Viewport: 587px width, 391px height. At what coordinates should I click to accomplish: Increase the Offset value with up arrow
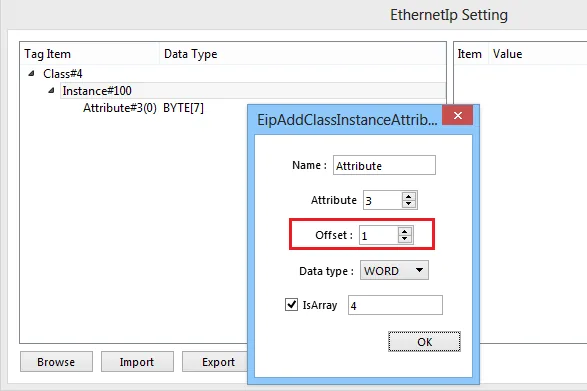pos(404,231)
